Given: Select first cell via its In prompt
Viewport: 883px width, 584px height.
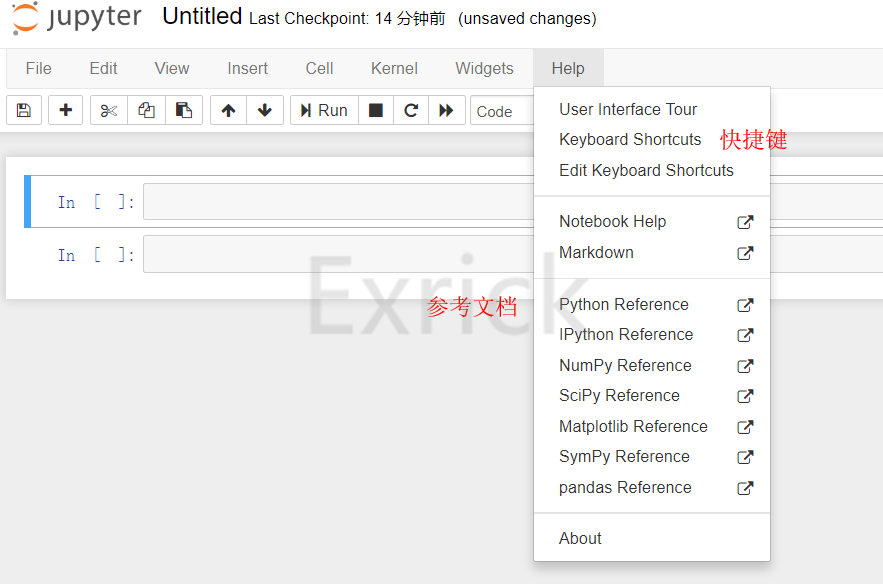Looking at the screenshot, I should point(96,202).
